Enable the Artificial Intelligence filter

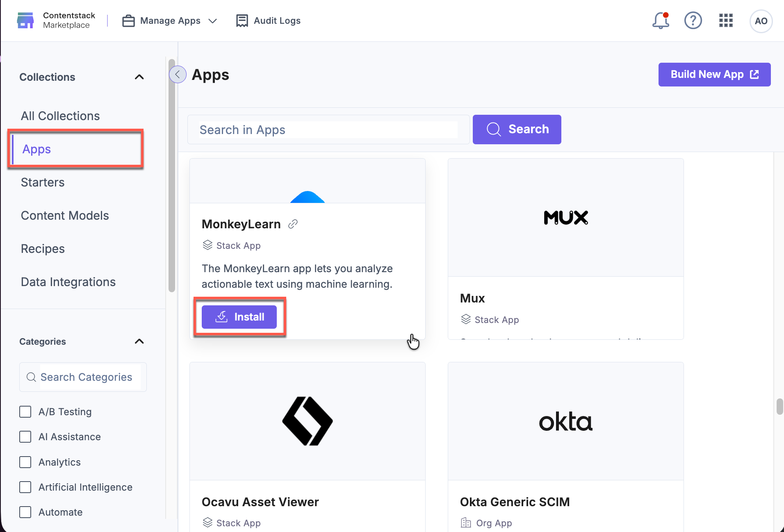click(25, 487)
